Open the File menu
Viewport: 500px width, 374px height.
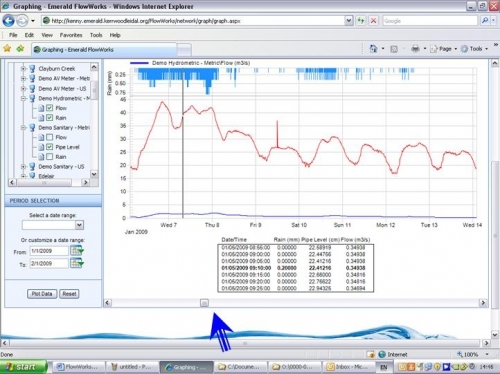[13, 35]
